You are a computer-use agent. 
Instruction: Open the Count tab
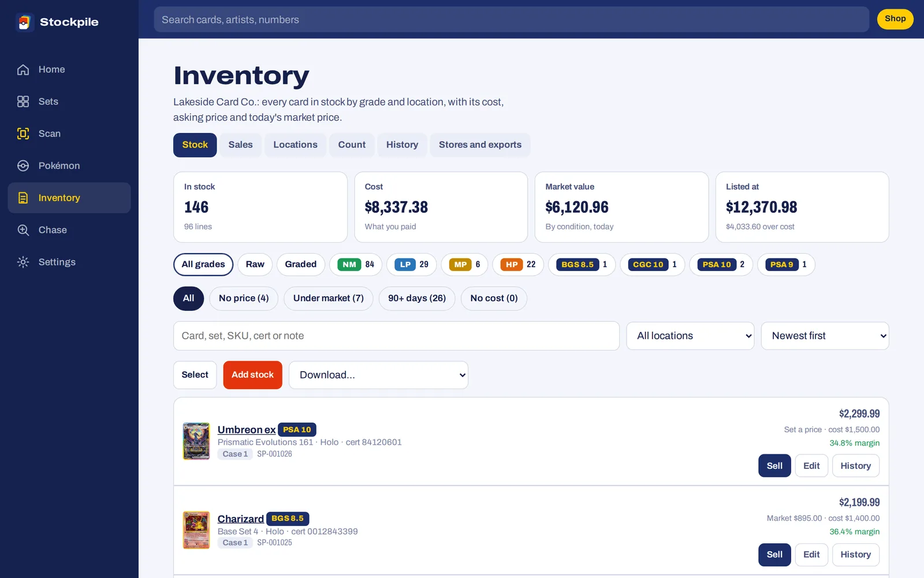352,145
